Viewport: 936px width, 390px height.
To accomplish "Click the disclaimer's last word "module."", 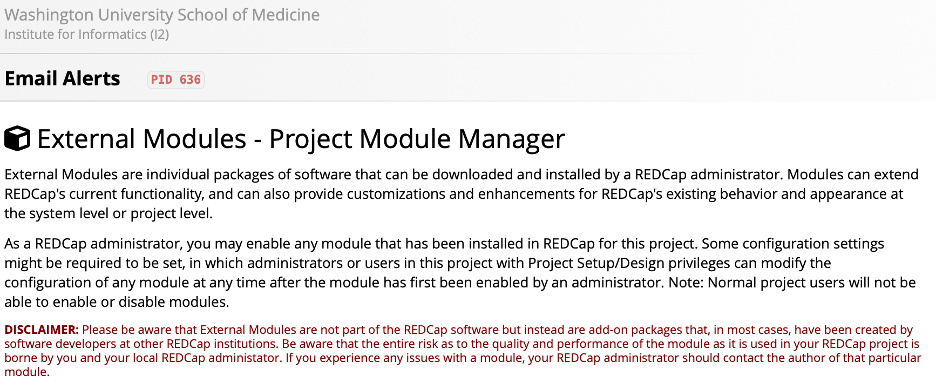I will coord(26,372).
